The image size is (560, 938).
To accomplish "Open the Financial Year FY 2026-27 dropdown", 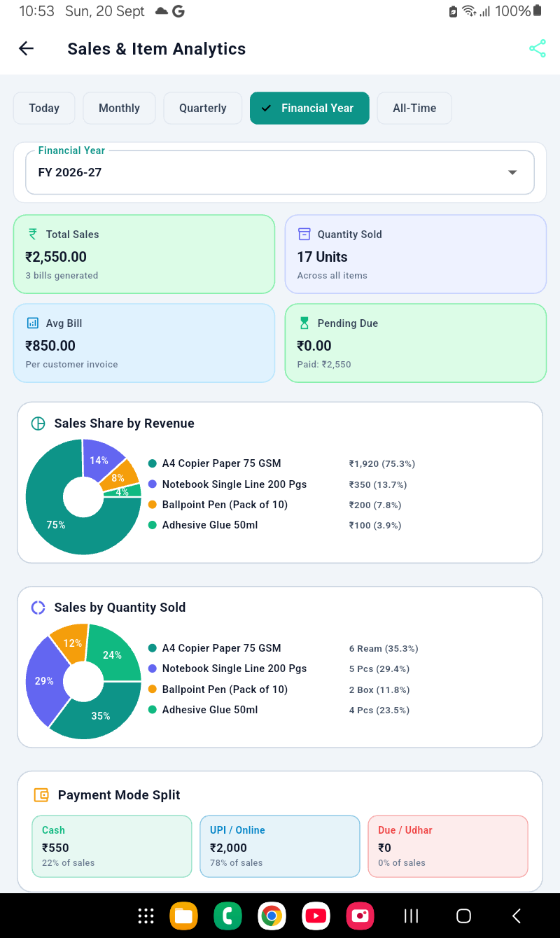I will click(280, 172).
